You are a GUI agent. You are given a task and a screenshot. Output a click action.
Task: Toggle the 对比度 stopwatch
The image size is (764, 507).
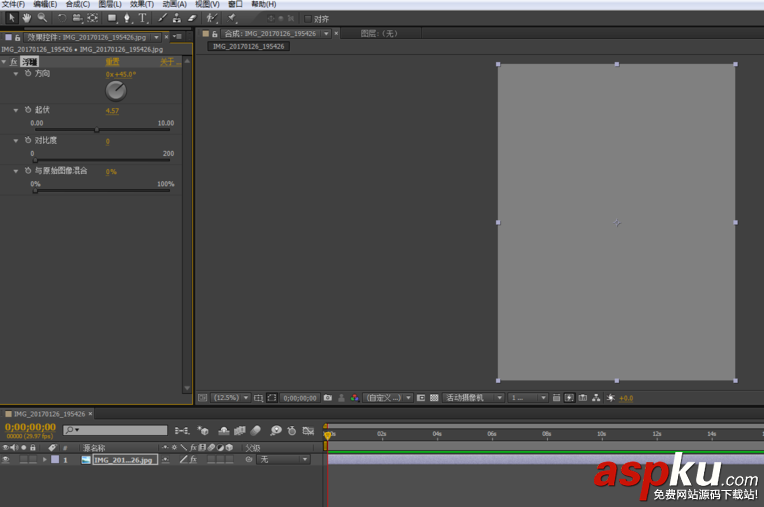click(x=28, y=140)
